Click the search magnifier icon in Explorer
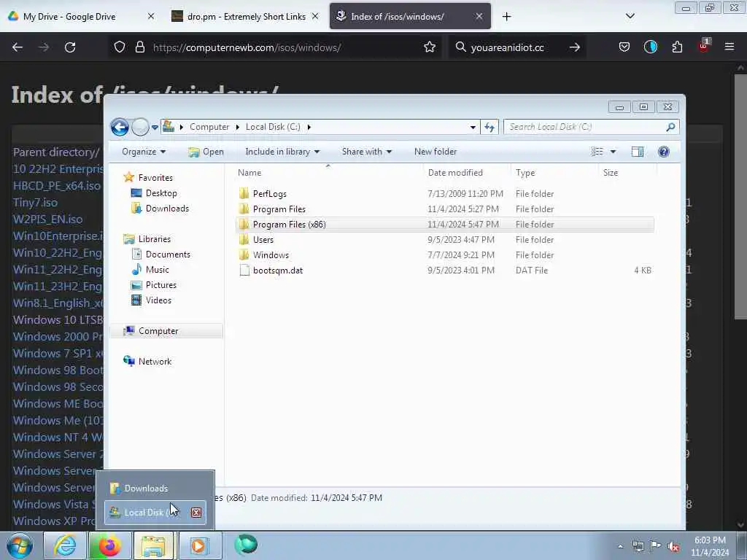This screenshot has height=560, width=747. pos(671,127)
